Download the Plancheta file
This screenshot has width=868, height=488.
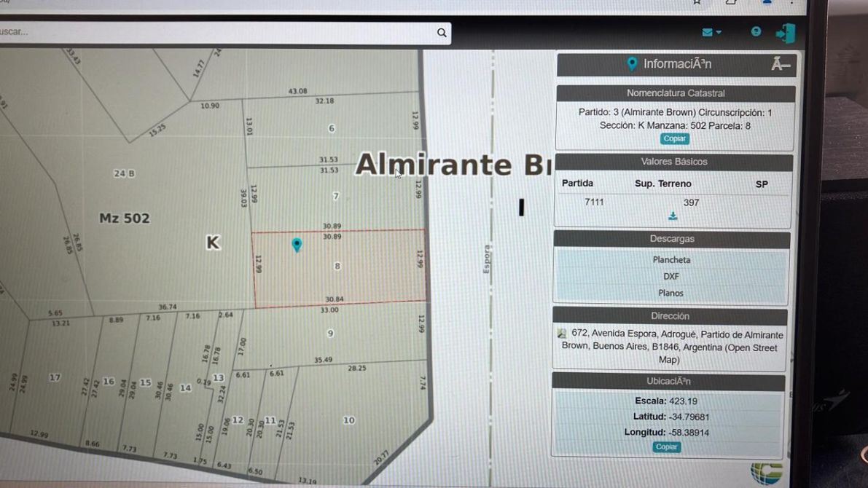click(x=671, y=260)
